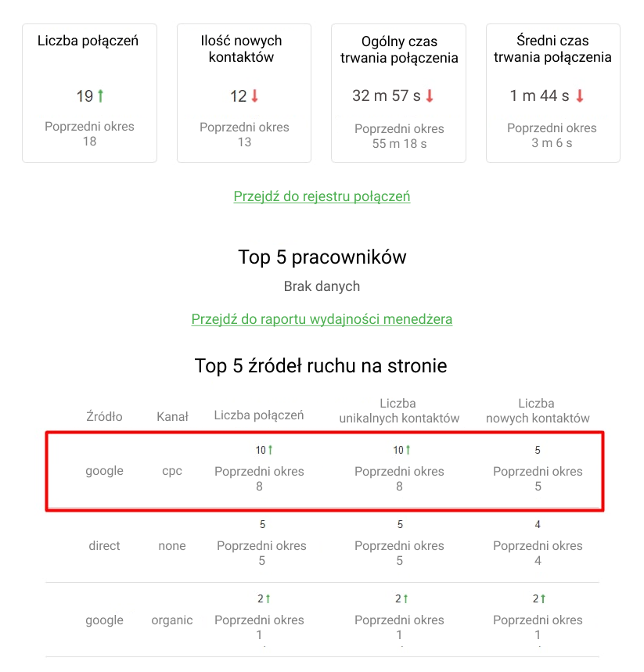Select the Ilość nowych kontaktów card
The height and width of the screenshot is (672, 644).
pos(244,93)
